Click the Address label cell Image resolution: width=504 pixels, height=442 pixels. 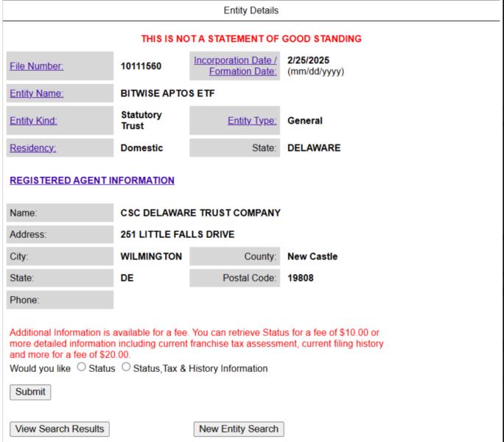(x=60, y=234)
